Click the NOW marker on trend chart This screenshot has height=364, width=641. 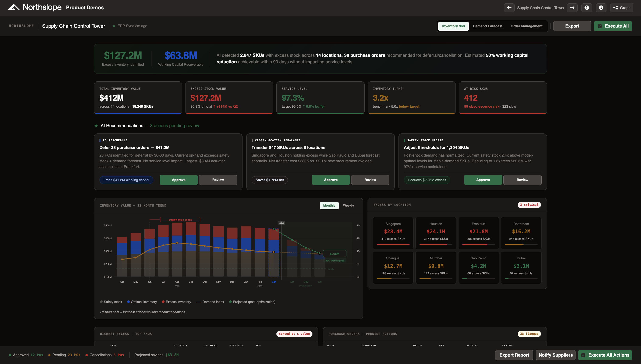(x=281, y=223)
